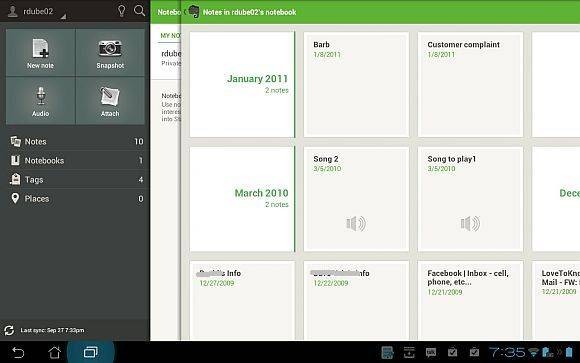This screenshot has width=580, height=363.
Task: Open the Barb note
Action: point(356,84)
